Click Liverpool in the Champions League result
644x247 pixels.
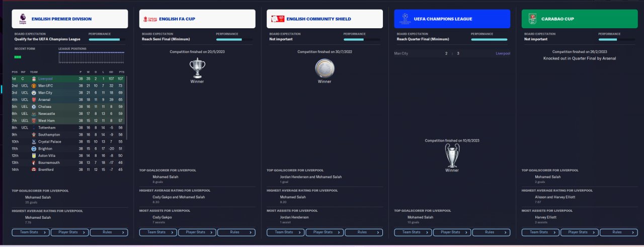[503, 53]
